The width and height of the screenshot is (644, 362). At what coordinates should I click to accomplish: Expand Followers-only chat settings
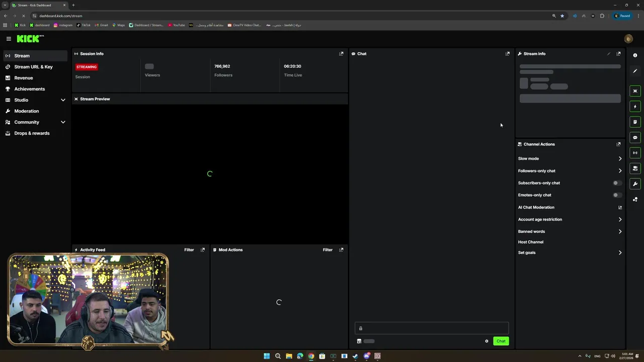click(x=620, y=171)
